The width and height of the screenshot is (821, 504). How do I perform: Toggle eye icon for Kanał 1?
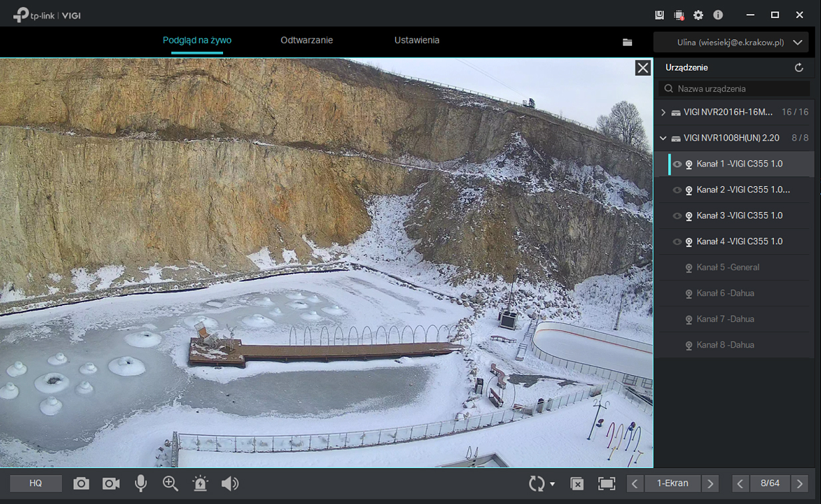[x=677, y=164]
